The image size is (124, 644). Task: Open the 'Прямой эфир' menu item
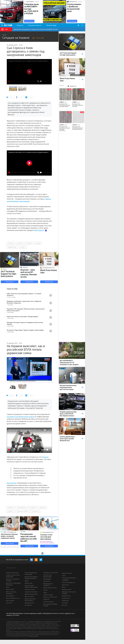coord(51,25)
